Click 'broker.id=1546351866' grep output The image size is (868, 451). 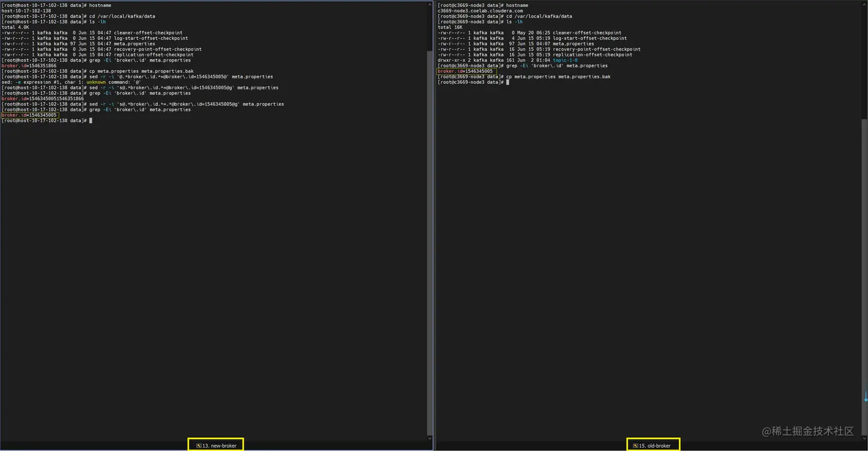[29, 65]
